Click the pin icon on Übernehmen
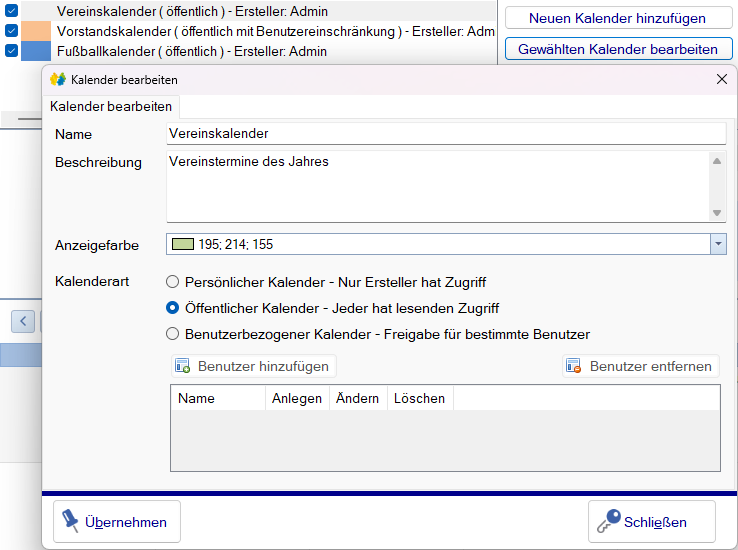This screenshot has height=550, width=738. pos(71,521)
